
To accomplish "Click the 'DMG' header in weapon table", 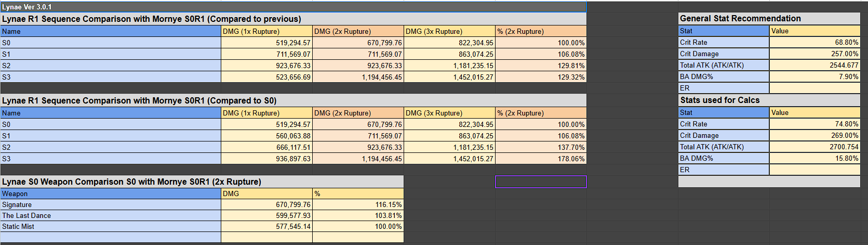I will (x=266, y=194).
